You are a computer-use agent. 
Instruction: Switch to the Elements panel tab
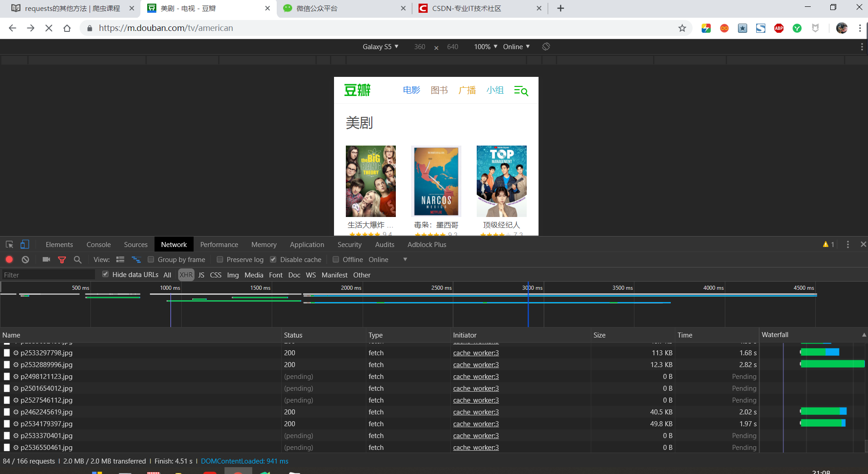(59, 244)
